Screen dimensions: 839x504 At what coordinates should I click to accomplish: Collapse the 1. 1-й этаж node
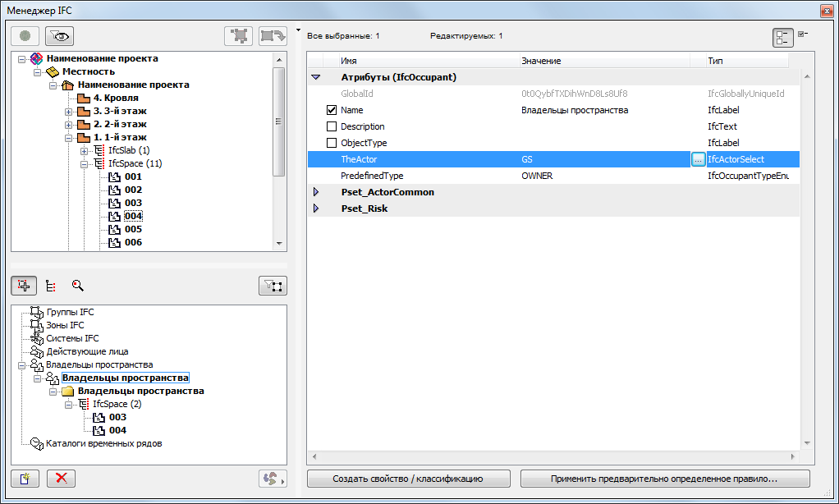68,138
